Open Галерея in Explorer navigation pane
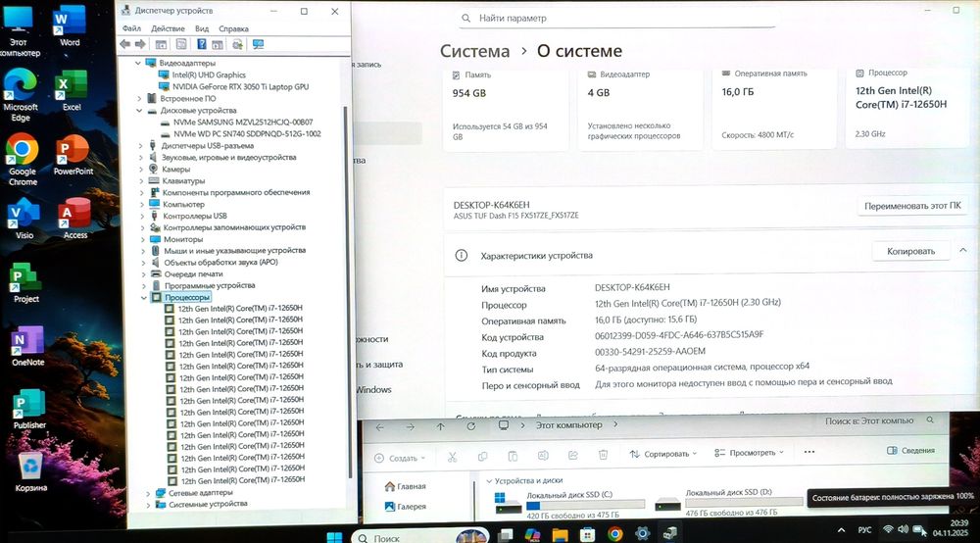 coord(405,506)
